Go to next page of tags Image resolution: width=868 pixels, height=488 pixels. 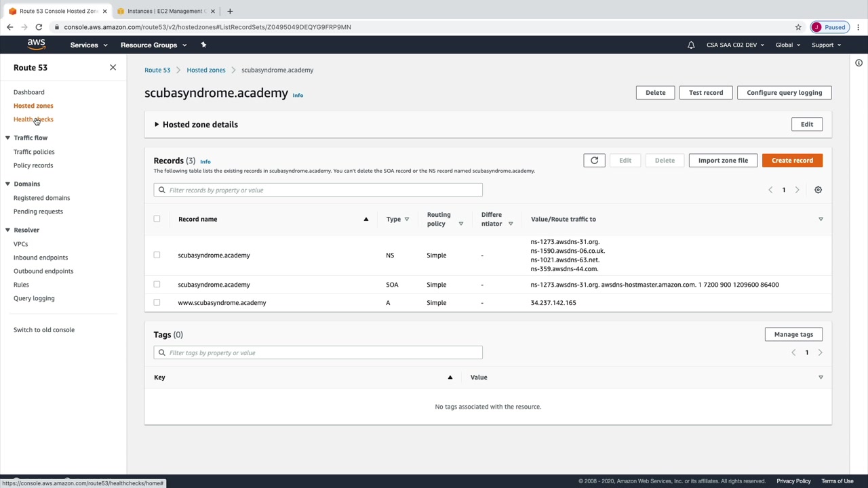coord(820,352)
